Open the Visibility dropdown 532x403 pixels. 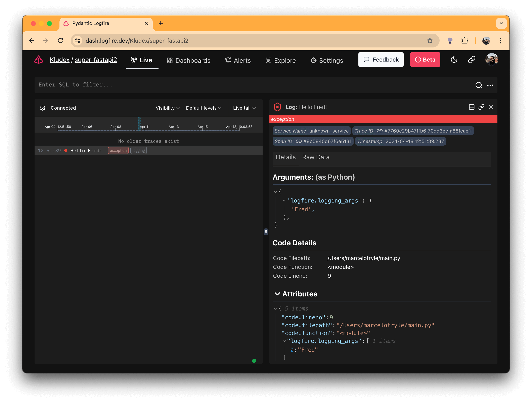[x=167, y=108]
